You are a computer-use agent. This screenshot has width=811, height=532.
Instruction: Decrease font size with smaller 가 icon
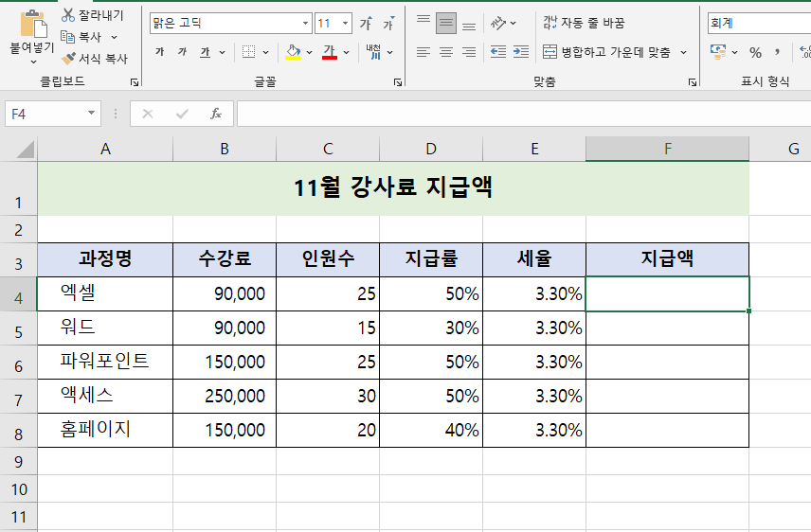388,24
